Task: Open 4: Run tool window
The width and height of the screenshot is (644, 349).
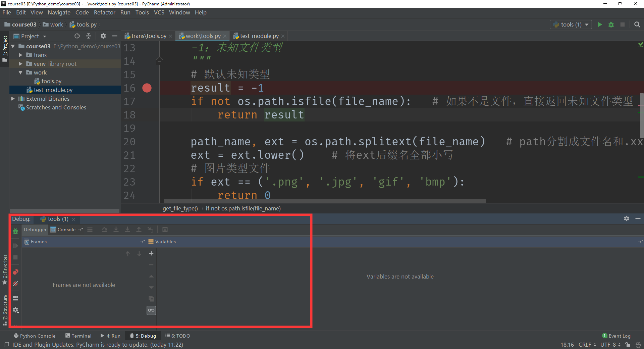Action: pos(110,336)
